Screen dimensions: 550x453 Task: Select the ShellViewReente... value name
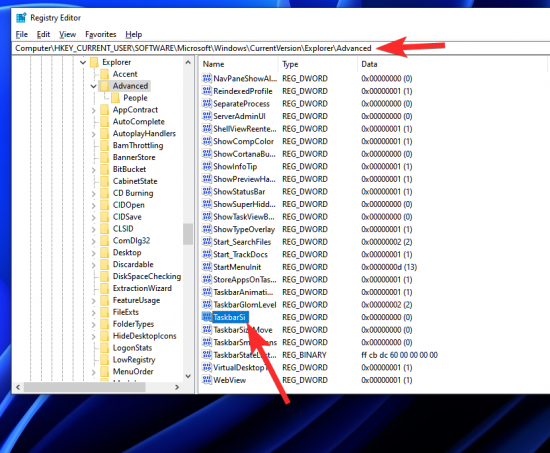245,129
